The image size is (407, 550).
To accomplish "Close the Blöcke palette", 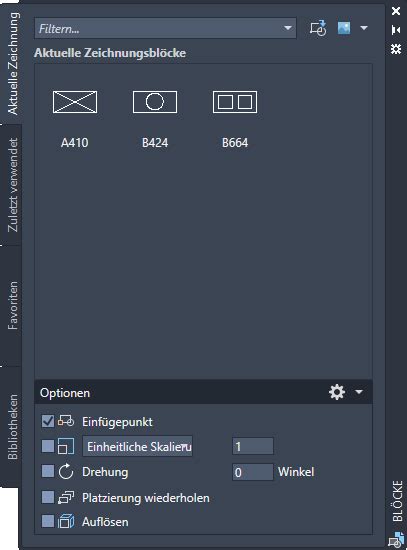I will click(x=396, y=11).
